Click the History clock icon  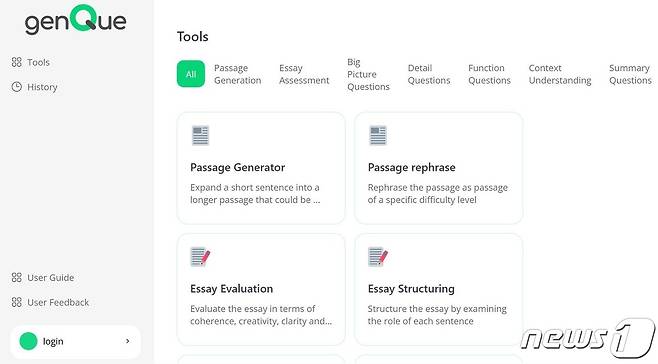pos(17,87)
